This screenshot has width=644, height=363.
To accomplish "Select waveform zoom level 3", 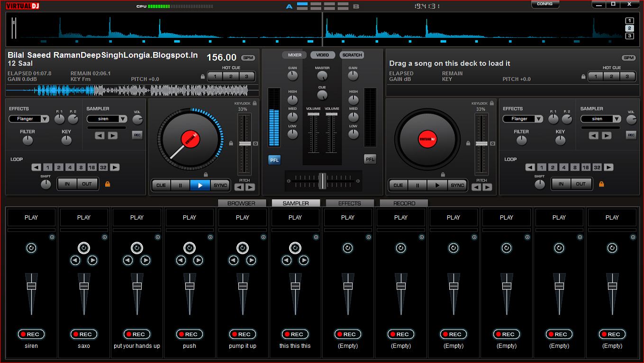I will [x=629, y=36].
